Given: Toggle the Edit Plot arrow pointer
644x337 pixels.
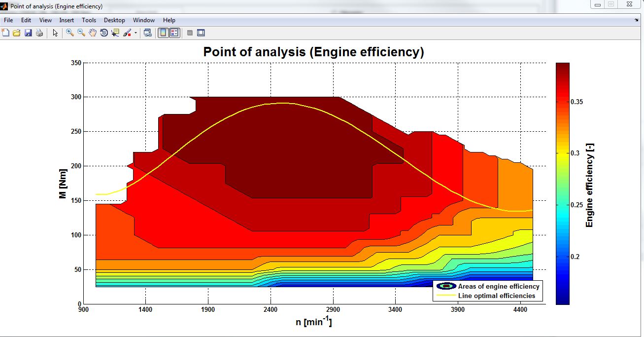Looking at the screenshot, I should 55,33.
